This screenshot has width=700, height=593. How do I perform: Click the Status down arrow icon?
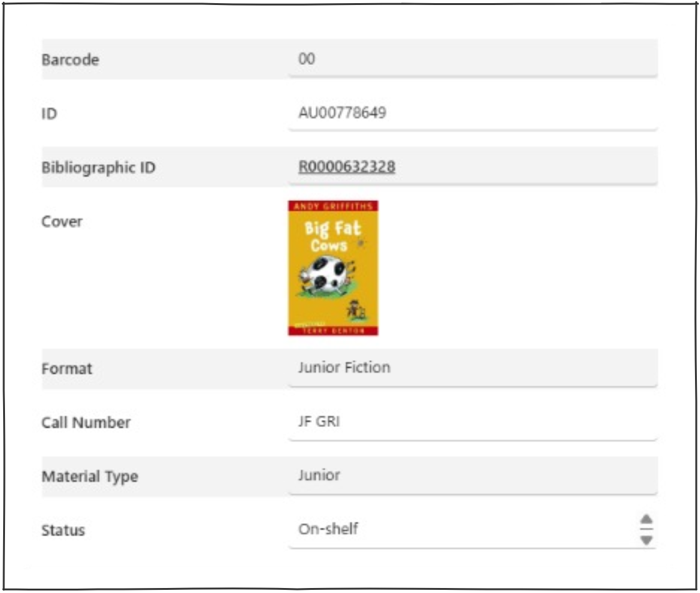(646, 541)
